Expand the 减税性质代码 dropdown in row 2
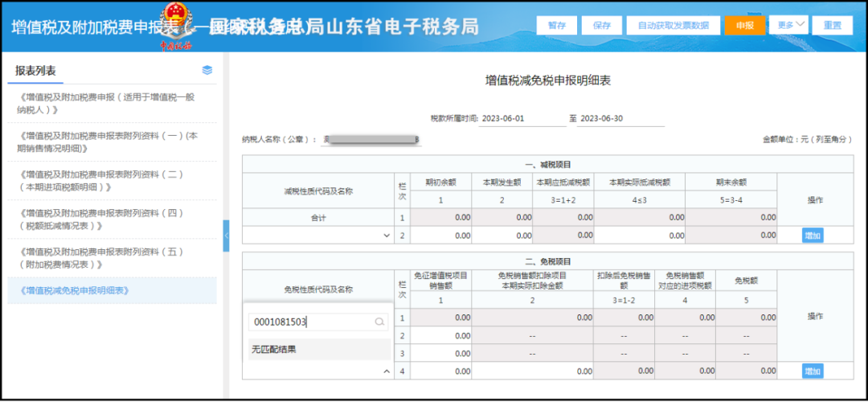868x402 pixels. [x=387, y=236]
